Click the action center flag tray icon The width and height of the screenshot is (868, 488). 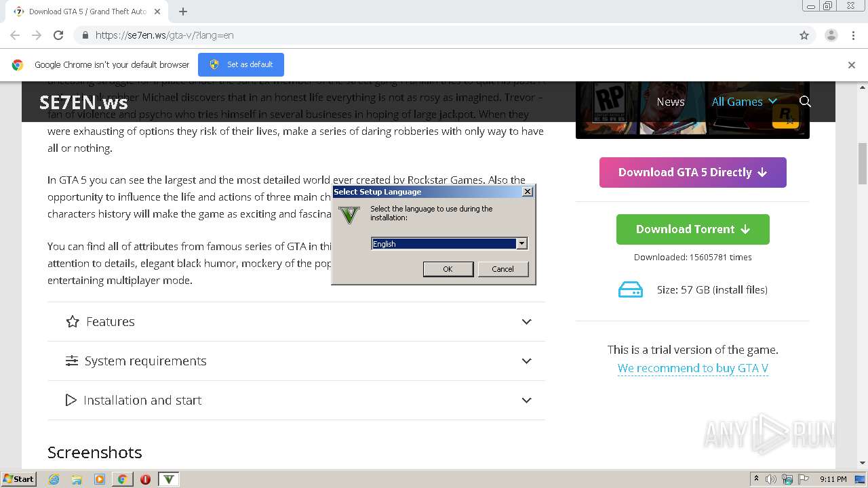point(804,479)
